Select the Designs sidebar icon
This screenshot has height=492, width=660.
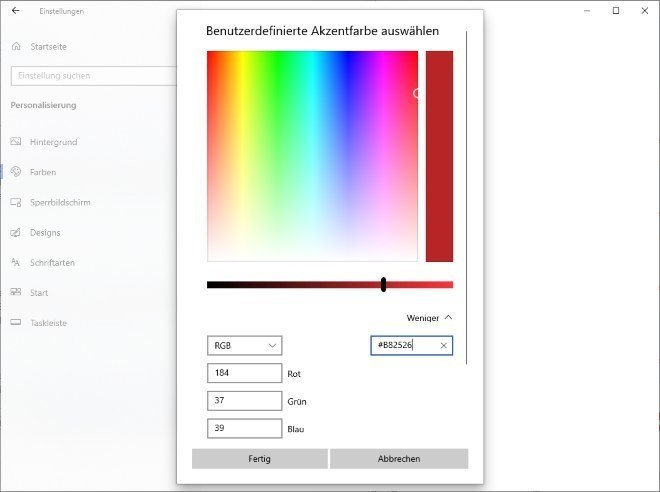click(x=16, y=232)
